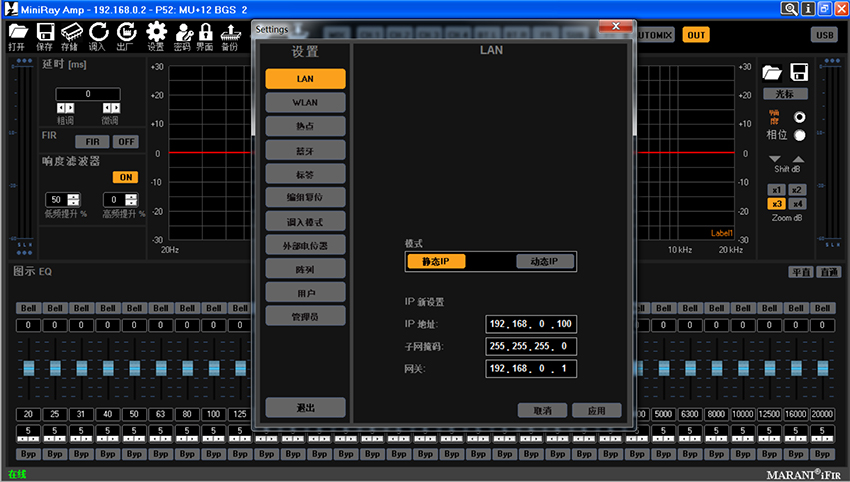Click the 应用 (Apply) button
850x482 pixels.
pyautogui.click(x=597, y=410)
